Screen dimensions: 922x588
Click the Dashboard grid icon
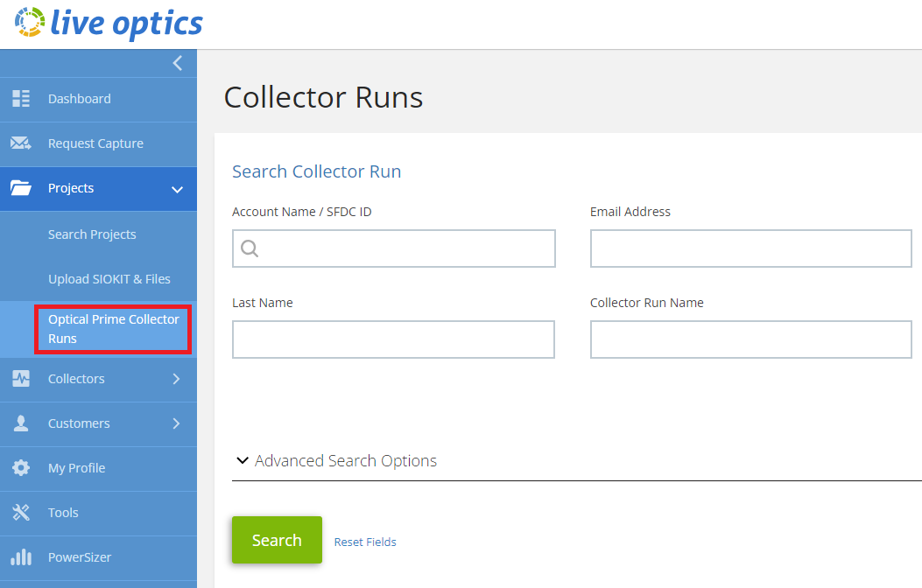21,99
